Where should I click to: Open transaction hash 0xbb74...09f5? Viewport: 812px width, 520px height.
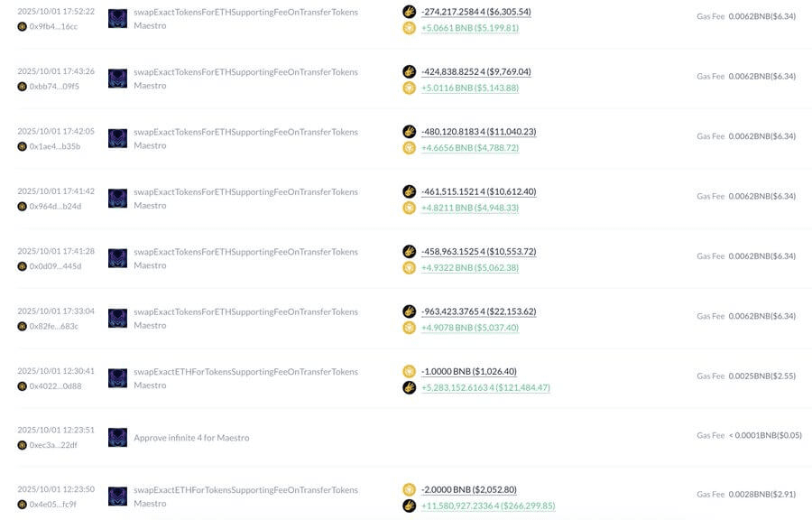(x=54, y=87)
